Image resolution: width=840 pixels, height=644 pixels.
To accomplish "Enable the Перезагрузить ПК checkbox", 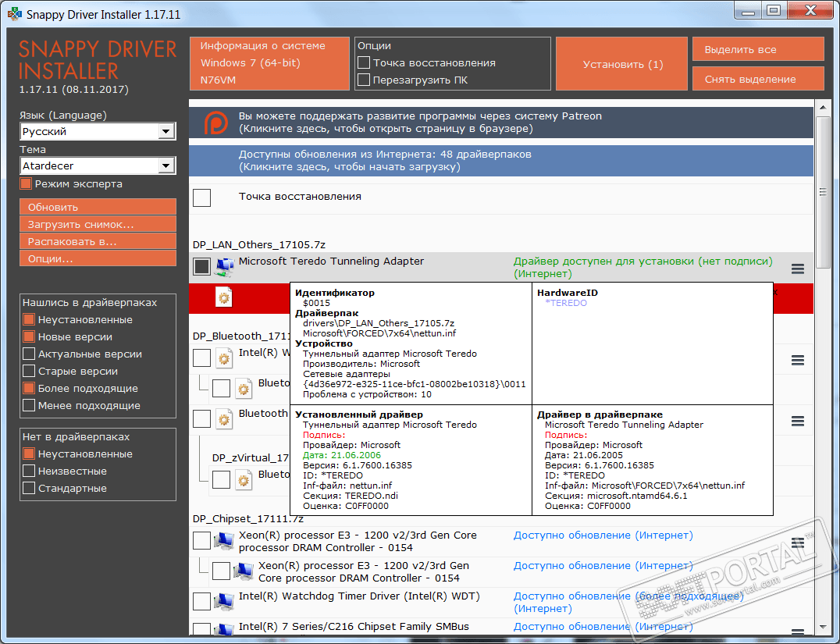I will [364, 80].
